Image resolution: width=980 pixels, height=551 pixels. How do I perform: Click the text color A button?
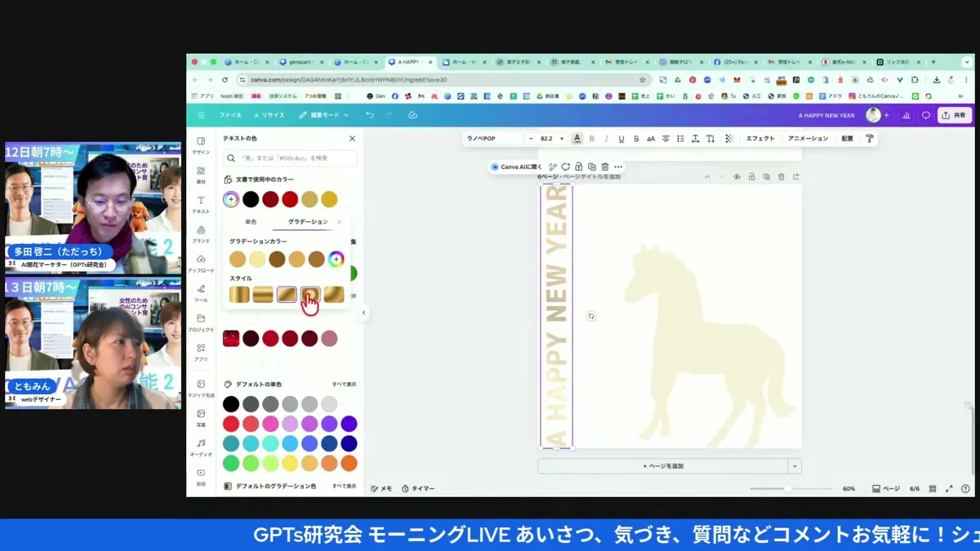577,139
